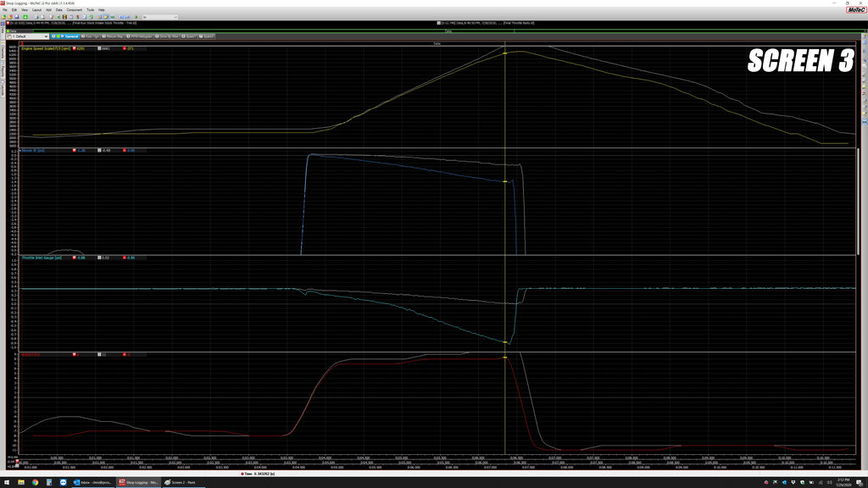
Task: Click the green play icon in toolbar
Action: [136, 17]
